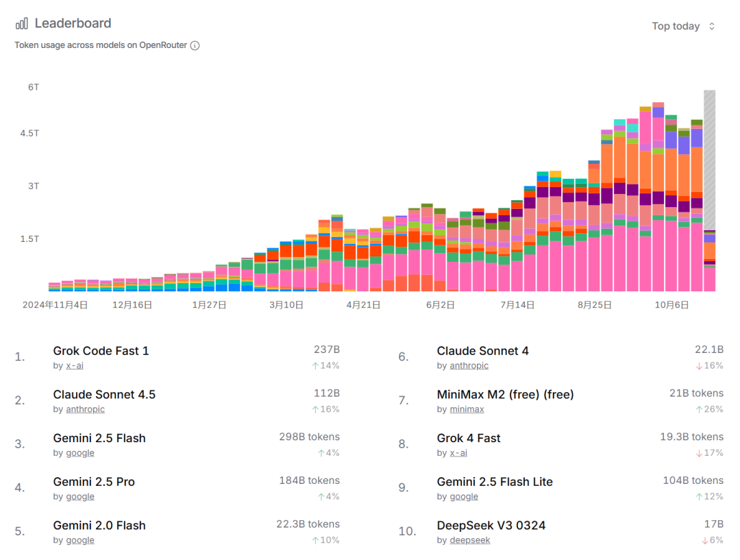Open the Top today dropdown
The width and height of the screenshot is (740, 560).
coord(676,26)
